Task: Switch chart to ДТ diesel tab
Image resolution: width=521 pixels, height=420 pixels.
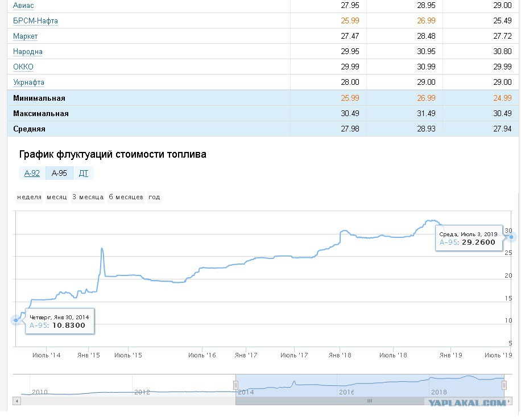Action: click(x=84, y=173)
